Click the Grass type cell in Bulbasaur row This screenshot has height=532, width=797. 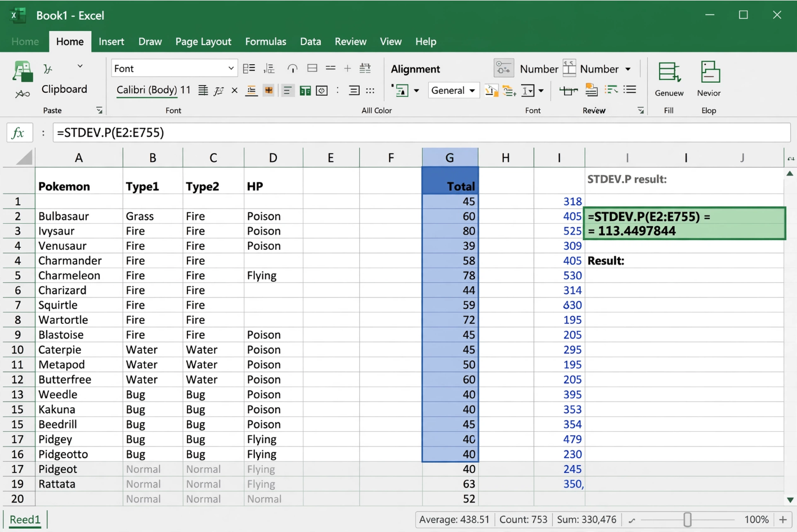[153, 216]
